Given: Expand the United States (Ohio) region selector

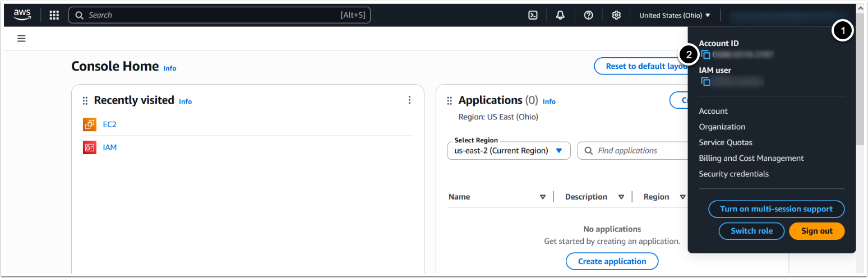Looking at the screenshot, I should coord(675,15).
